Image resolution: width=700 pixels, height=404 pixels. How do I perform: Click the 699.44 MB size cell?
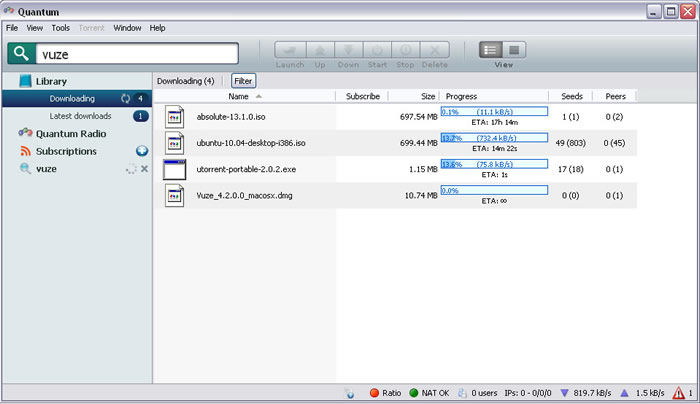[x=419, y=143]
